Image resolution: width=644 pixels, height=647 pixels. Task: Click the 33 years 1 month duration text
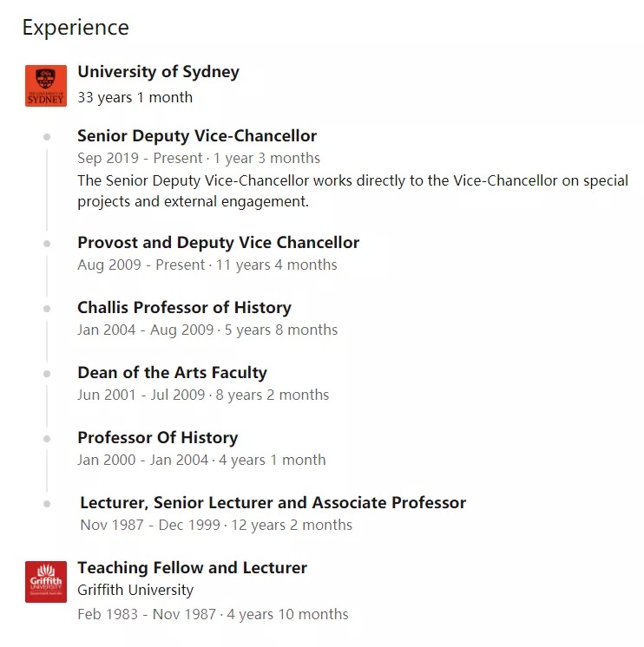point(135,98)
